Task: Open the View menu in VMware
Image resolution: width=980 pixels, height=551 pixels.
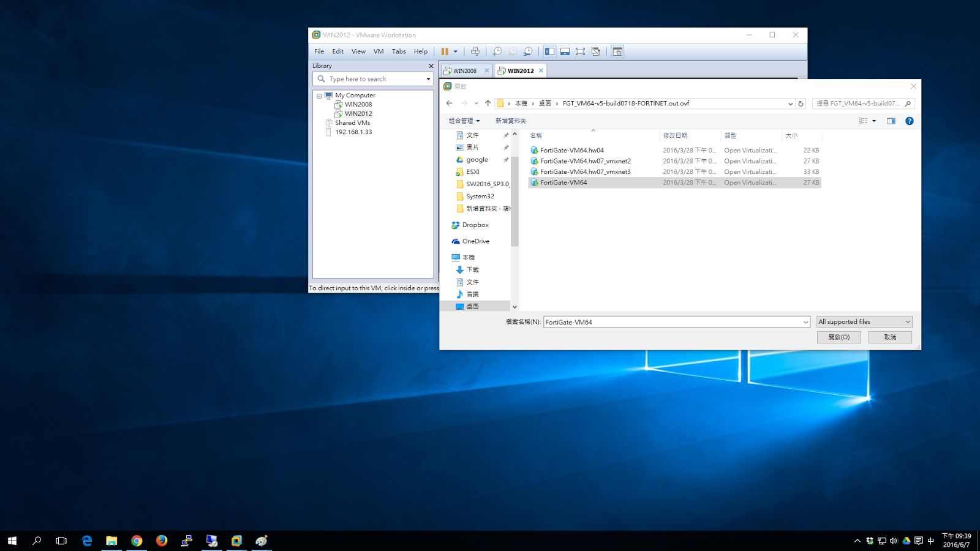Action: [x=358, y=51]
